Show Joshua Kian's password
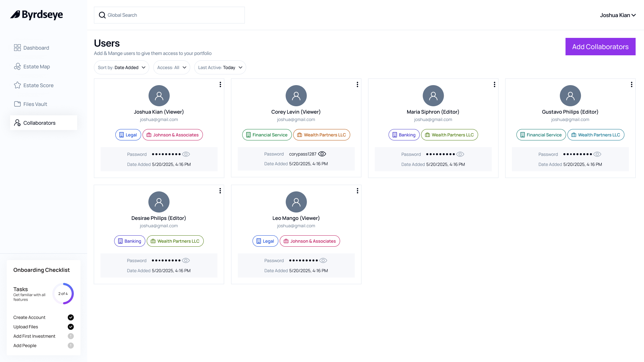Screen dimensions: 644x362 [186, 154]
